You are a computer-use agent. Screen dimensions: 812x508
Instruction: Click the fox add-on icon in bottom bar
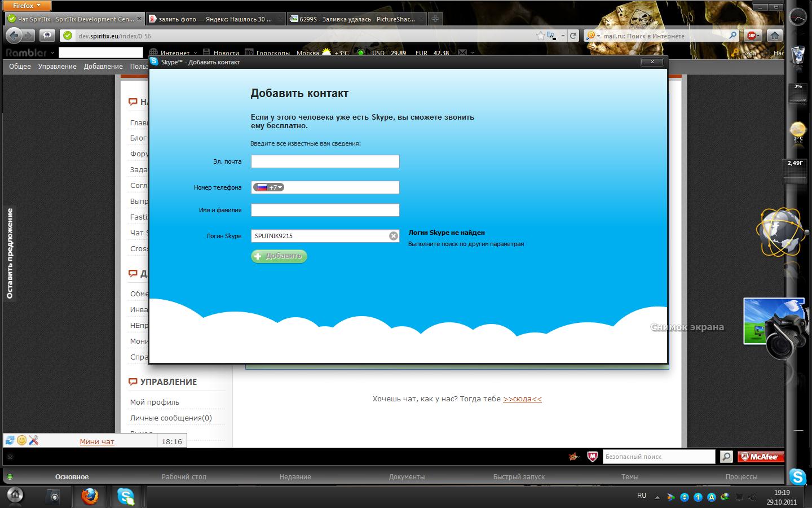click(x=574, y=456)
